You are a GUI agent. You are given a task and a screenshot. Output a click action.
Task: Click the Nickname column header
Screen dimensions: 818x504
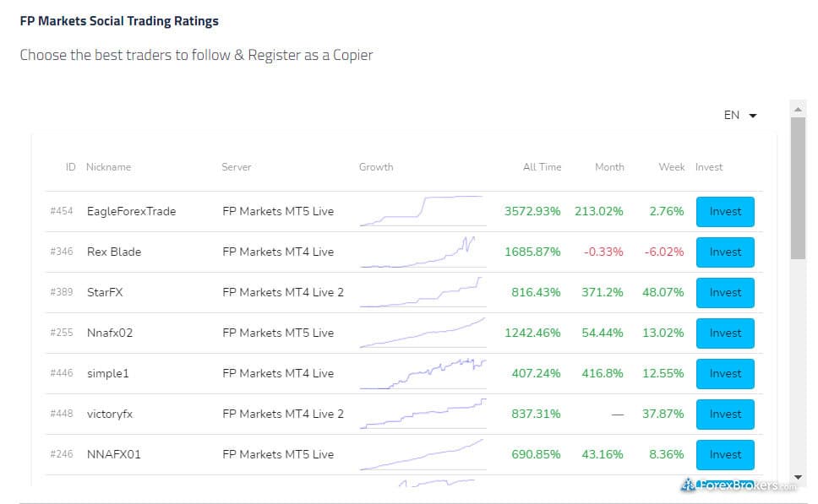(109, 167)
